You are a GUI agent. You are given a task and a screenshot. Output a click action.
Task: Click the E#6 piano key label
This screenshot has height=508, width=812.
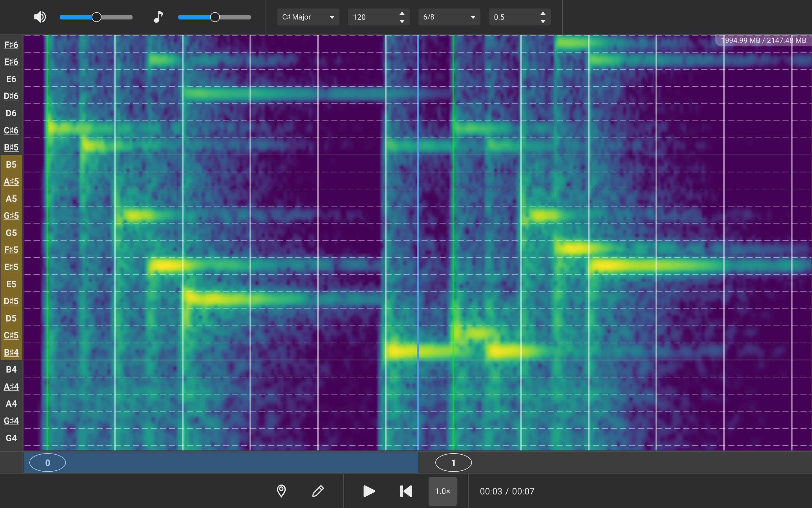pyautogui.click(x=11, y=62)
